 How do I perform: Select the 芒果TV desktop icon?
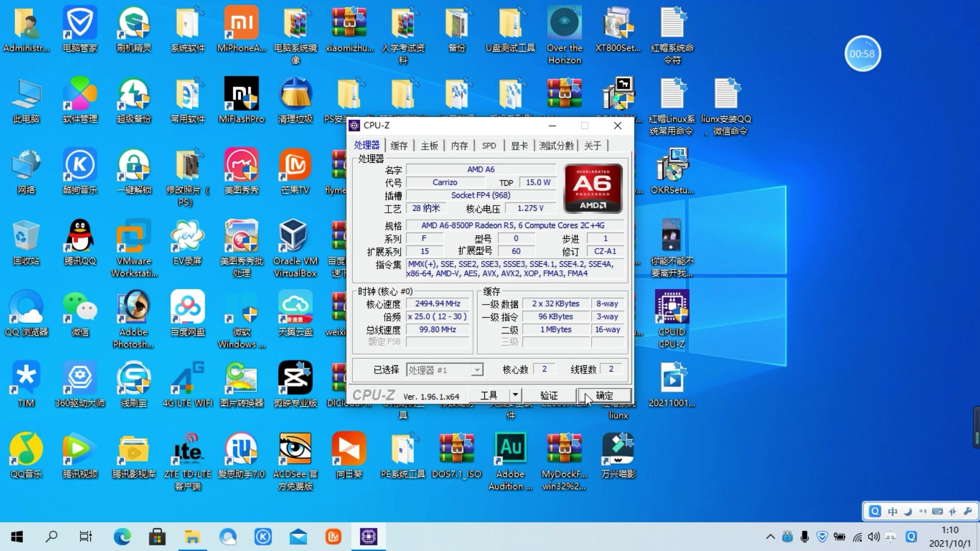point(295,171)
